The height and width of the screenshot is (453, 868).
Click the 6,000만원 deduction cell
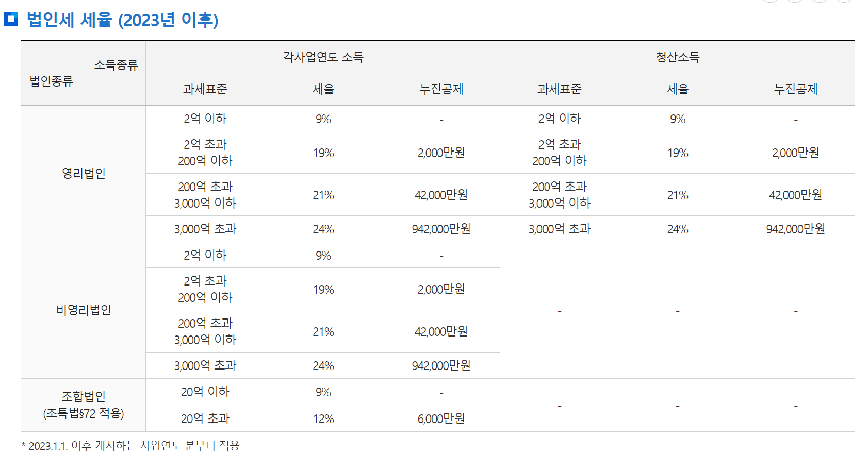point(441,418)
